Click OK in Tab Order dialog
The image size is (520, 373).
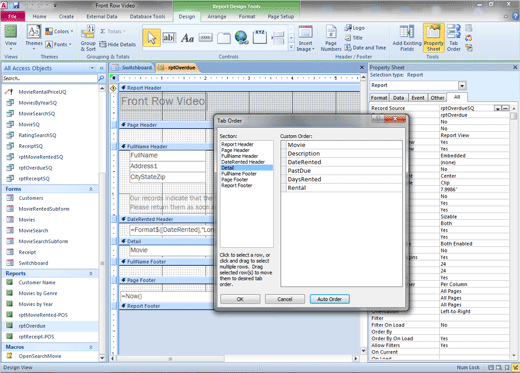click(x=240, y=299)
